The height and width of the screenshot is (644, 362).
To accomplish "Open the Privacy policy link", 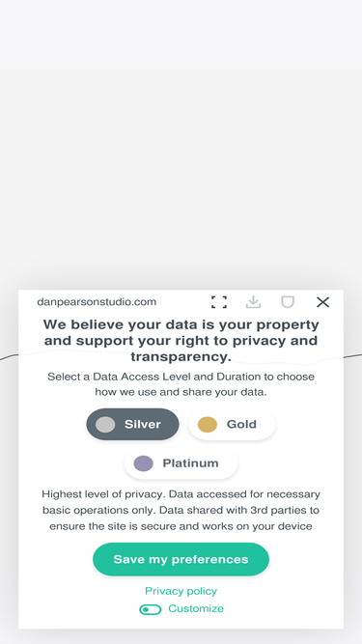I will pyautogui.click(x=181, y=591).
